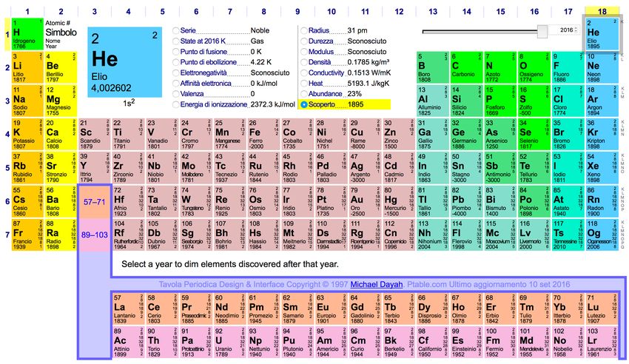Image resolution: width=629 pixels, height=364 pixels.
Task: Select the Oro (Au) element cell
Action: coord(365,201)
